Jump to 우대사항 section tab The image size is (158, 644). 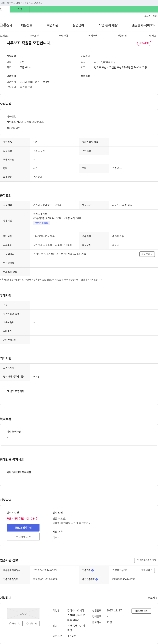[x=63, y=36]
